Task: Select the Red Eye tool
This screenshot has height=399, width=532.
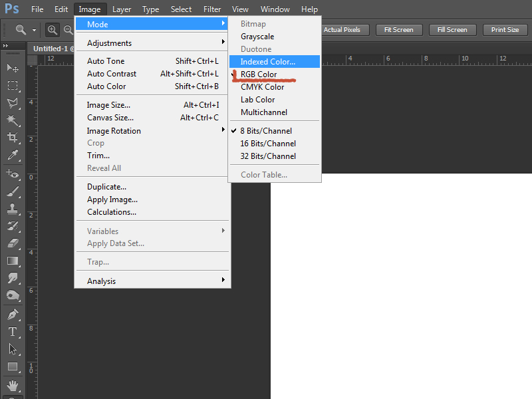Action: (13, 174)
